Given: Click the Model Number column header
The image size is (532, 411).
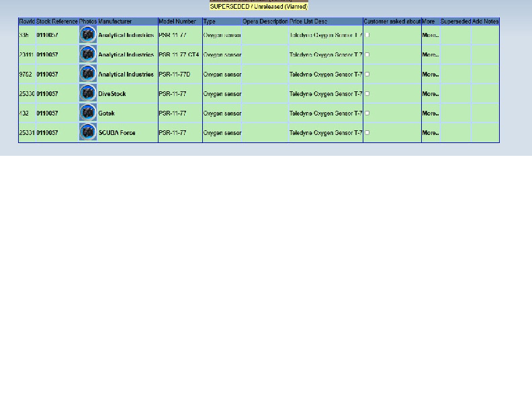Looking at the screenshot, I should click(x=177, y=21).
